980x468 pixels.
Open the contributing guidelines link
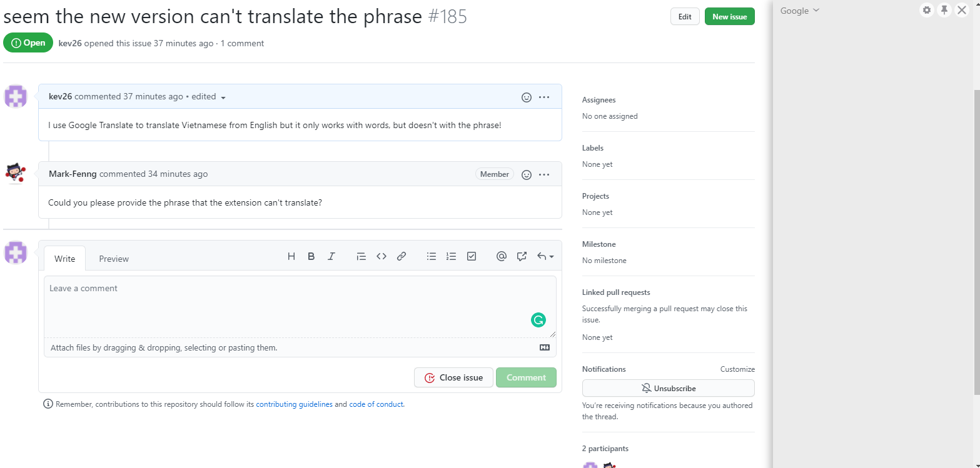(294, 404)
